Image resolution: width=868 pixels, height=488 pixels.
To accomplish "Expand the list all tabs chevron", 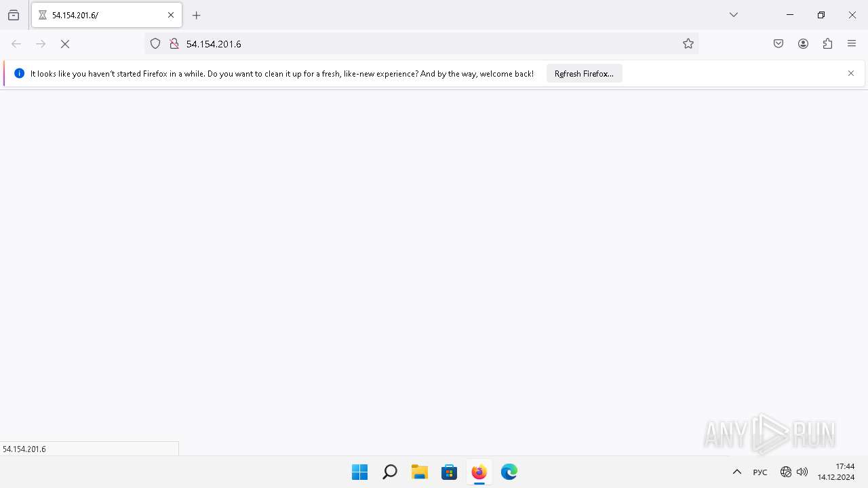I will click(x=734, y=15).
